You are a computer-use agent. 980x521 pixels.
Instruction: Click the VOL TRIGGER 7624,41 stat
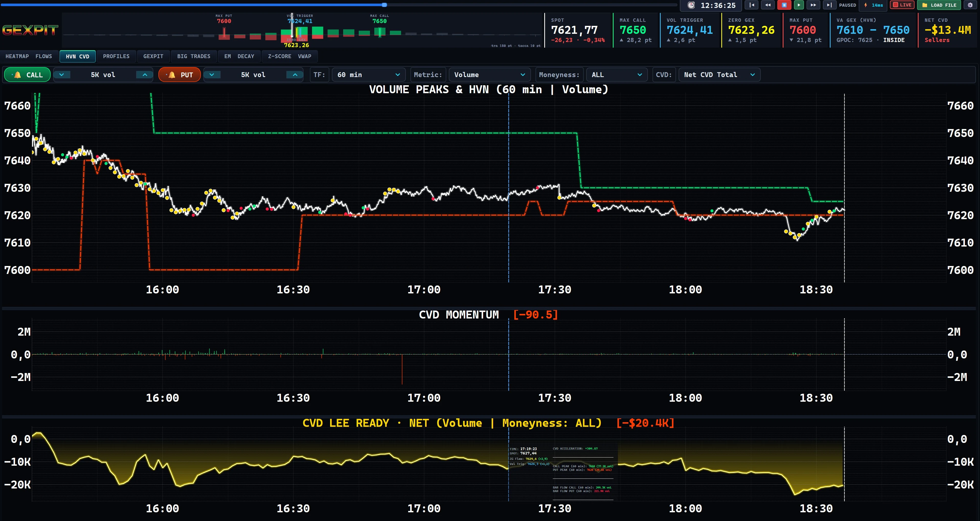coord(690,30)
